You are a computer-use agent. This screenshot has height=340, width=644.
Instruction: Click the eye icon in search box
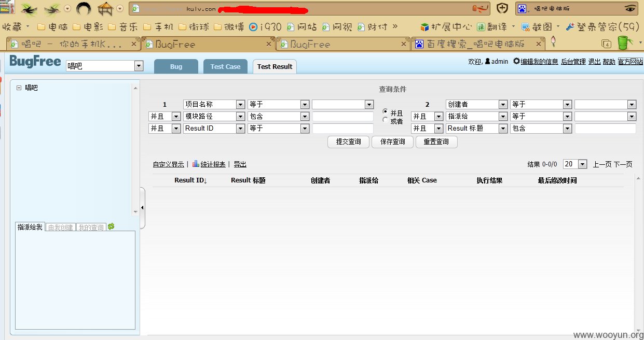click(x=630, y=8)
